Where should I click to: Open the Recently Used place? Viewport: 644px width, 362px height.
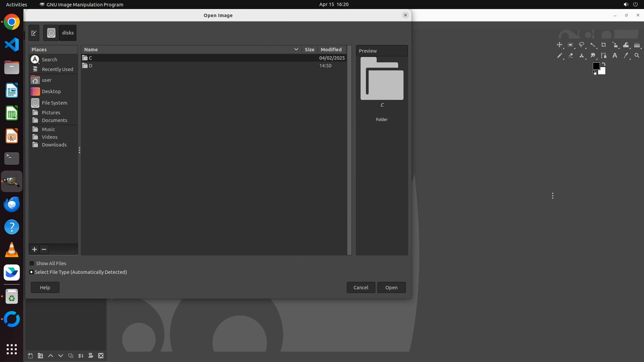[x=57, y=69]
